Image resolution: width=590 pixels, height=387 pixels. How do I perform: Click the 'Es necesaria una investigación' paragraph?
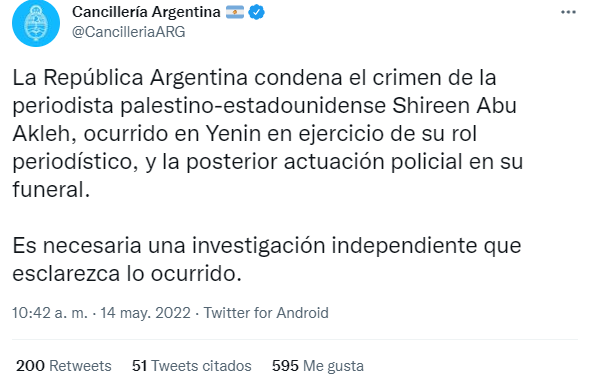point(267,260)
